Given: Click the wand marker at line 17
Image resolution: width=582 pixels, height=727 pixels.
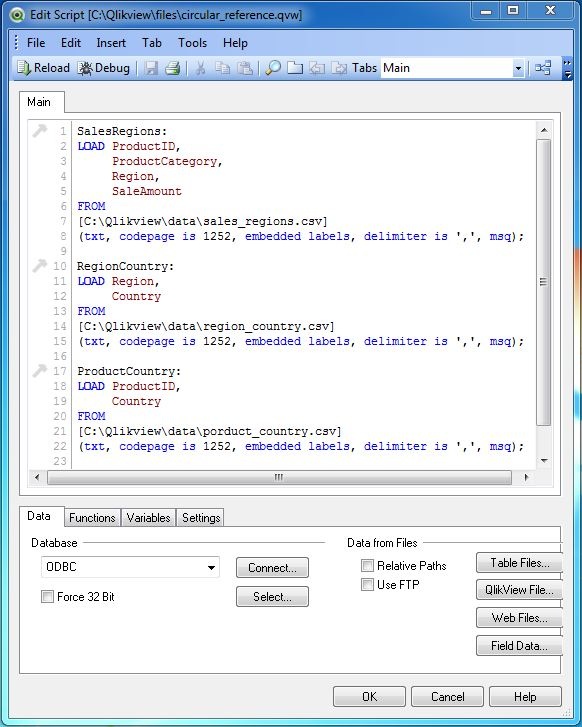Looking at the screenshot, I should click(40, 370).
